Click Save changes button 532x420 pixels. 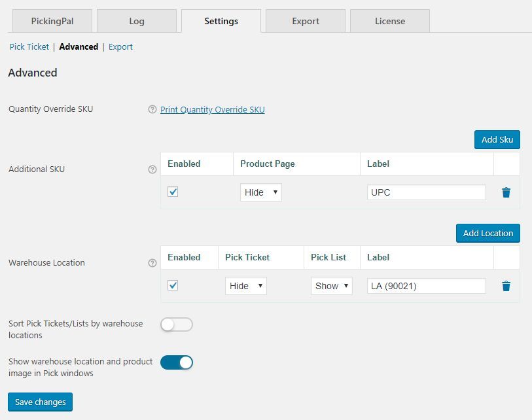point(41,402)
